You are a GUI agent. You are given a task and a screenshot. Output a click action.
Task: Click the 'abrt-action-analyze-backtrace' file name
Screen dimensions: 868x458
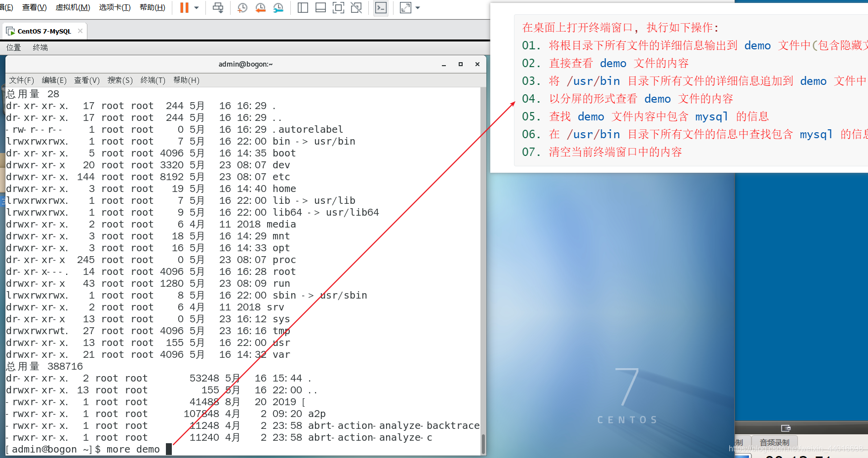pos(394,425)
